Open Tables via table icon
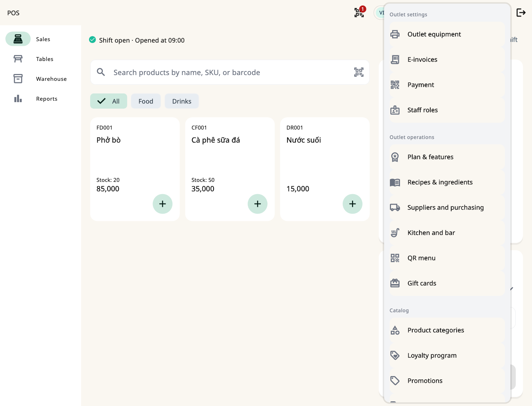 pyautogui.click(x=18, y=59)
